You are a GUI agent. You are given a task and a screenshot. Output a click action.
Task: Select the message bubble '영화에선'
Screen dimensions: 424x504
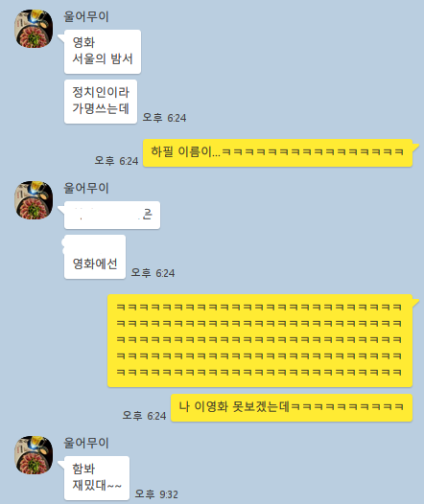pos(95,257)
